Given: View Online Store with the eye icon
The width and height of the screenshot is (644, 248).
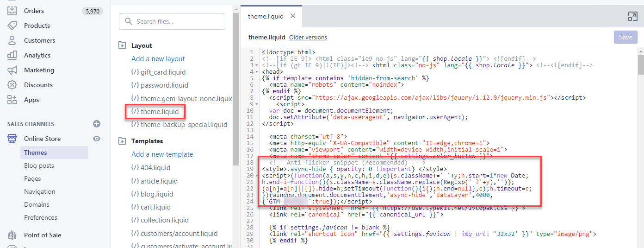Looking at the screenshot, I should pos(97,139).
